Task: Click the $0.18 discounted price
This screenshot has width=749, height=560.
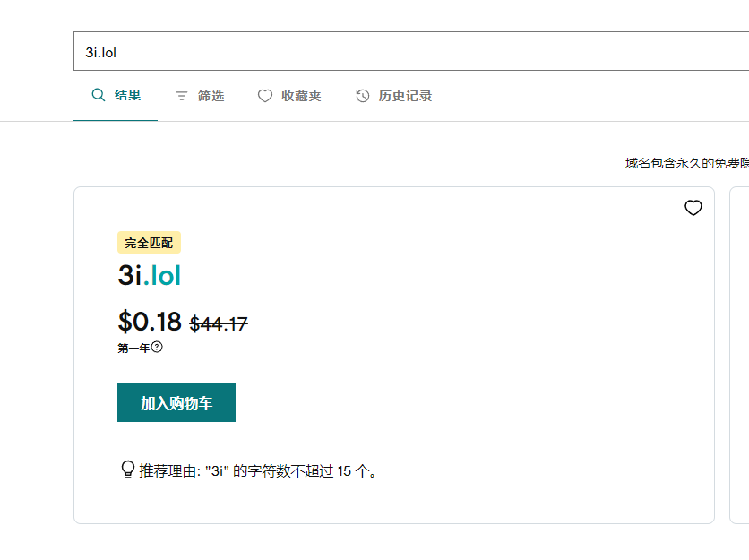Action: 150,321
